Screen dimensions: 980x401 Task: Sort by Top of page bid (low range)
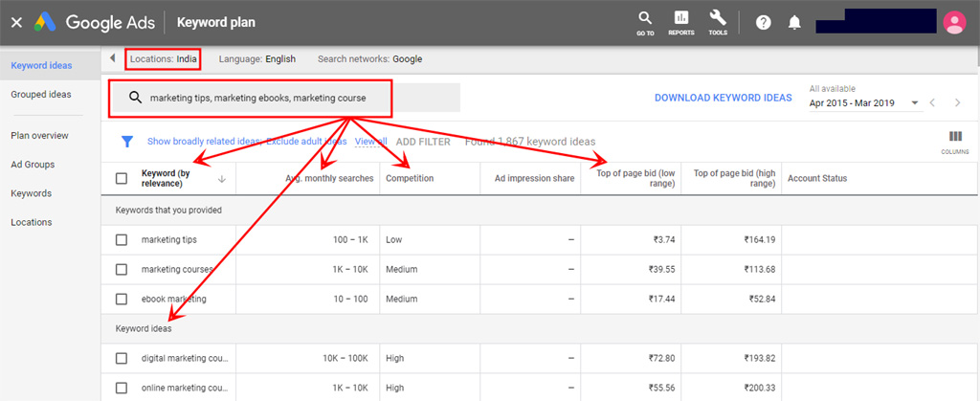[635, 179]
